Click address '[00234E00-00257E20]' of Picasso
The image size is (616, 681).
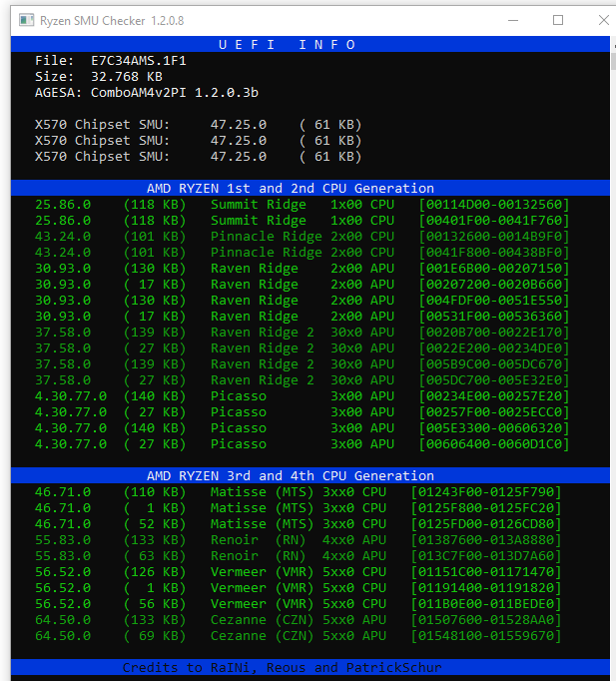494,396
